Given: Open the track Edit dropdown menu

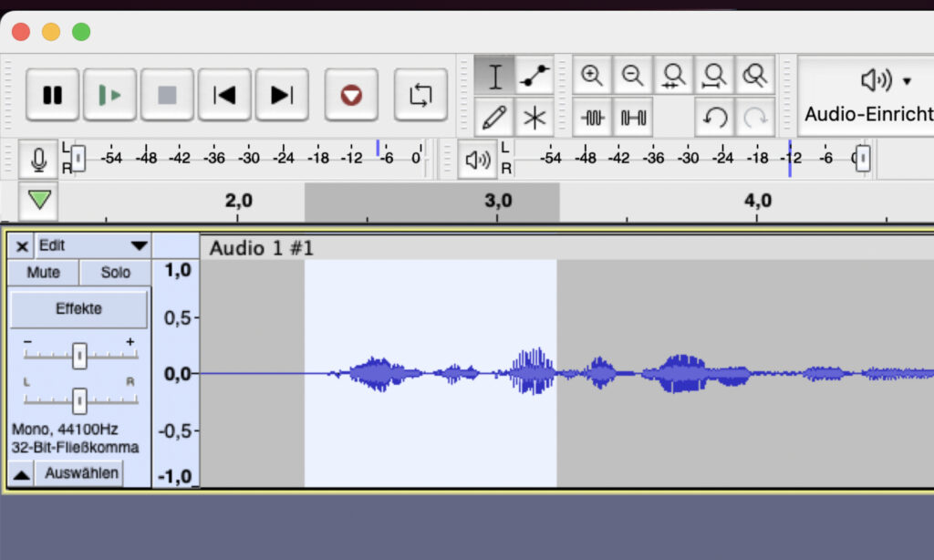Looking at the screenshot, I should point(93,245).
